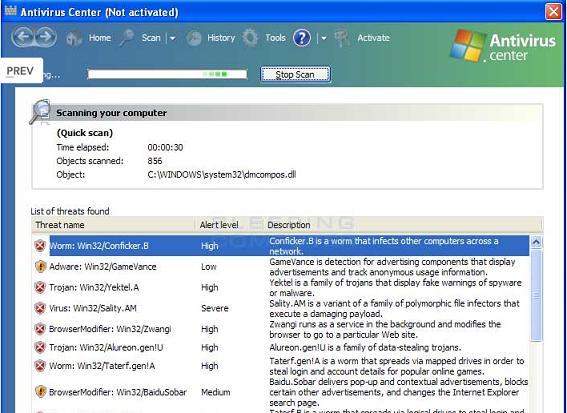Click the red icon beside Virus: Win32/Sality.AM
567x413 pixels.
(x=40, y=308)
